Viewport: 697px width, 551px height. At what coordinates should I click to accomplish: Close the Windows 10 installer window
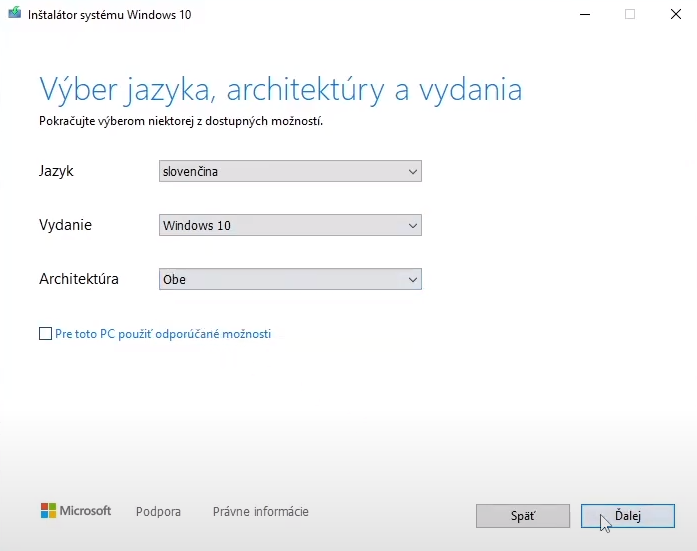[676, 14]
